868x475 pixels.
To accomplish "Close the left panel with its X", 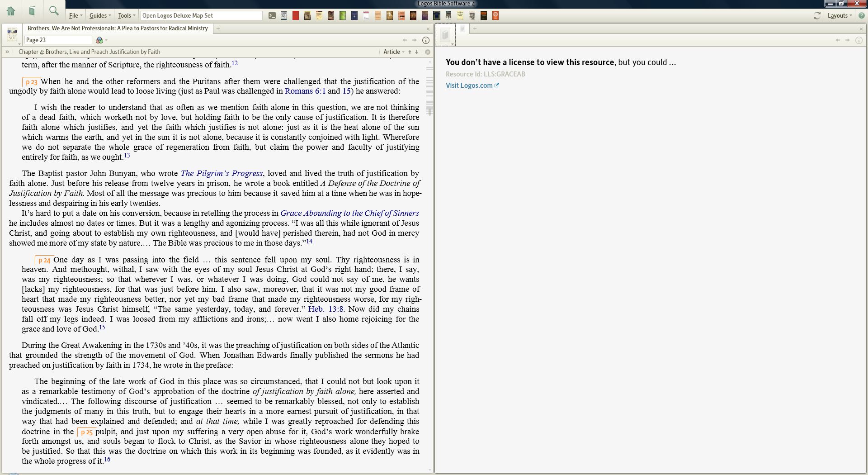I will [x=428, y=29].
